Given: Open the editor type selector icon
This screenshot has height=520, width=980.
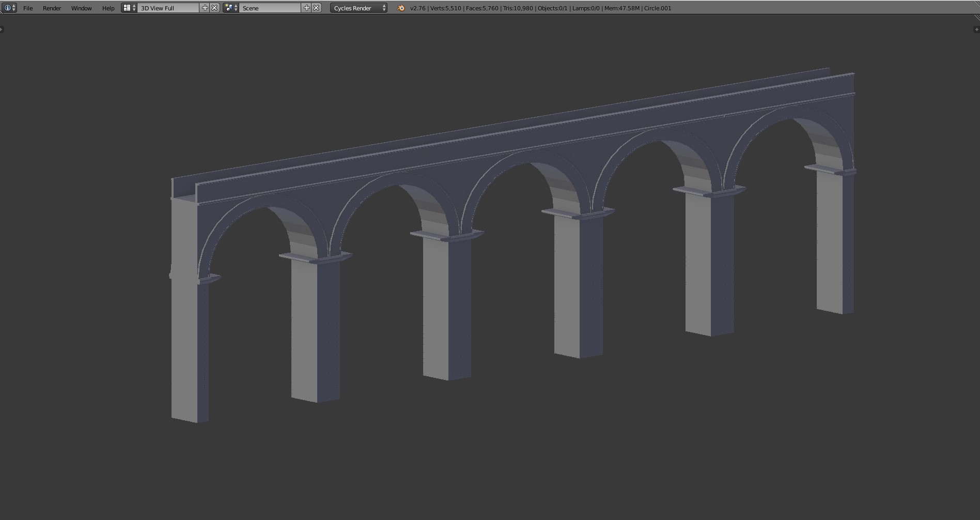Looking at the screenshot, I should tap(7, 8).
